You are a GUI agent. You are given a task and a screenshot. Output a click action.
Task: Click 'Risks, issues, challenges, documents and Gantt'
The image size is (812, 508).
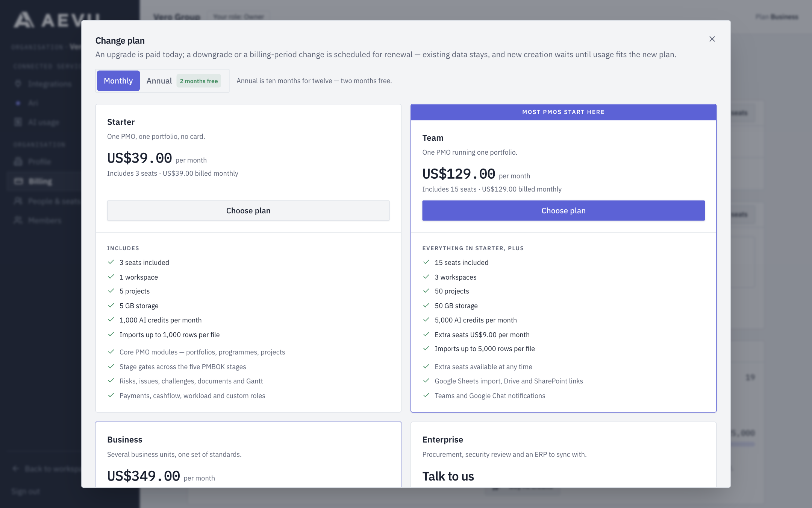tap(191, 381)
